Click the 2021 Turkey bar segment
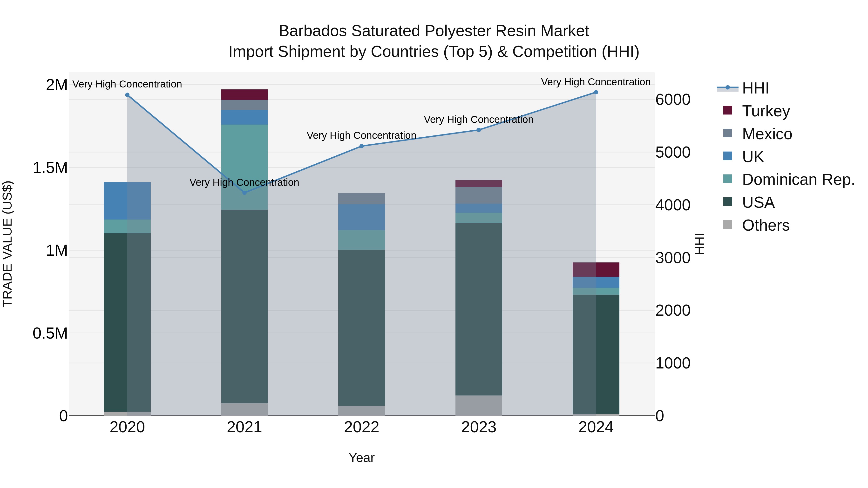 [x=244, y=95]
